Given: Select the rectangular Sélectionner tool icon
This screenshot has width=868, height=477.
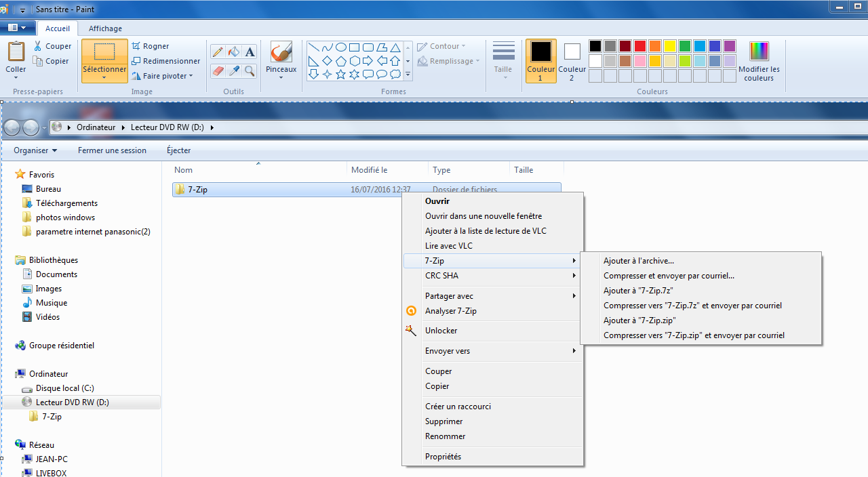Looking at the screenshot, I should click(x=104, y=52).
